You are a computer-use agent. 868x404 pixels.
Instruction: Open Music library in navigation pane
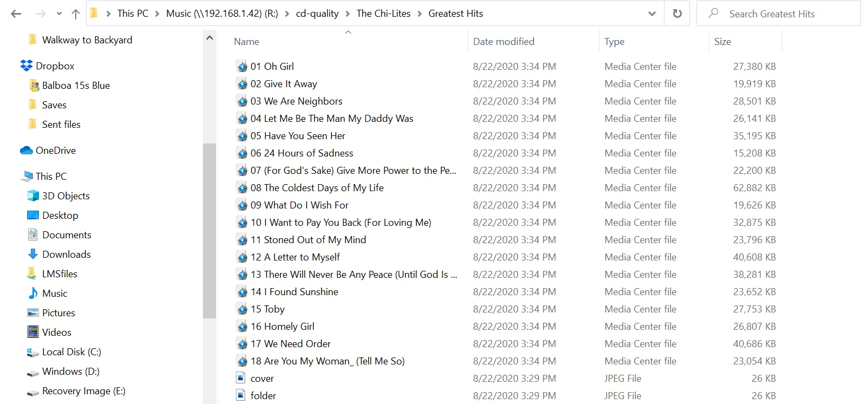coord(55,294)
